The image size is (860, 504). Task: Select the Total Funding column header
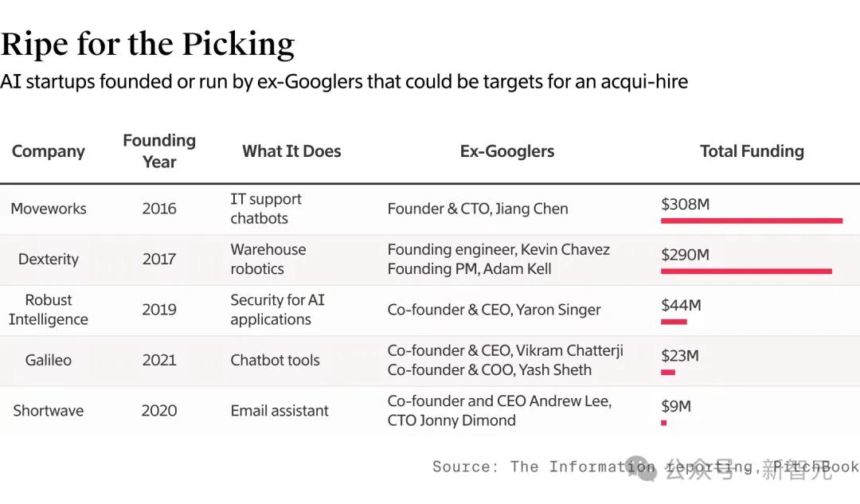752,151
